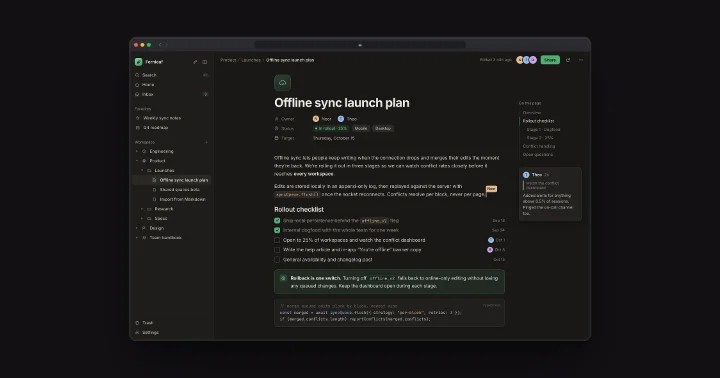Click the Thursday, October 15 target date
This screenshot has width=720, height=378.
click(334, 138)
